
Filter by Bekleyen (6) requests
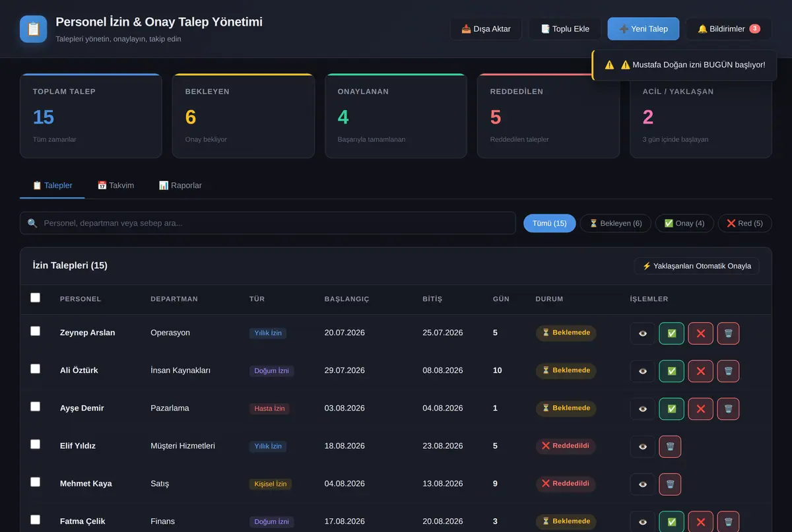click(615, 223)
